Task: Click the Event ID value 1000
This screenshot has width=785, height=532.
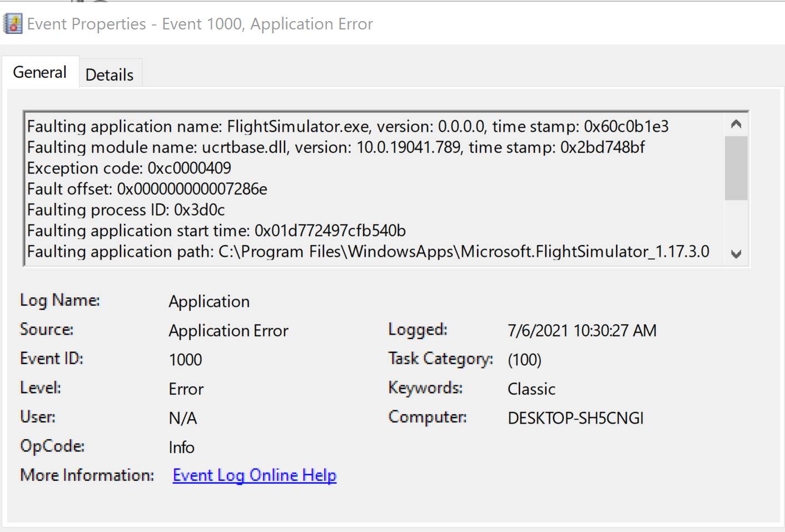Action: click(185, 360)
